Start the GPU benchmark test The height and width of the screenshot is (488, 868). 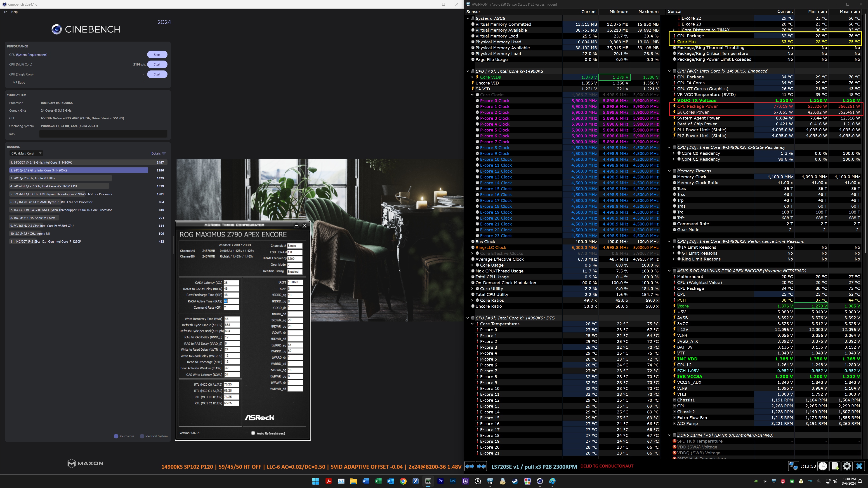pyautogui.click(x=157, y=54)
